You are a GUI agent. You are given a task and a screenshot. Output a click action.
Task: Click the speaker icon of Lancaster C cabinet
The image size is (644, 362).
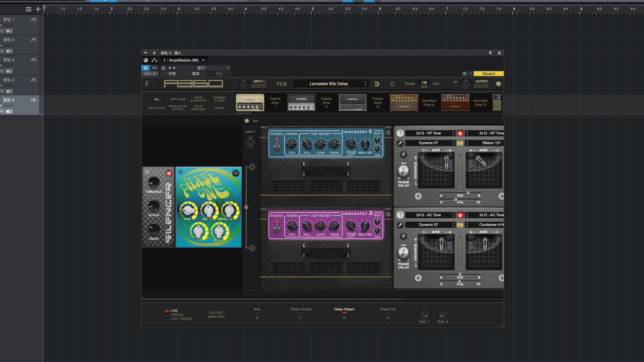(400, 133)
